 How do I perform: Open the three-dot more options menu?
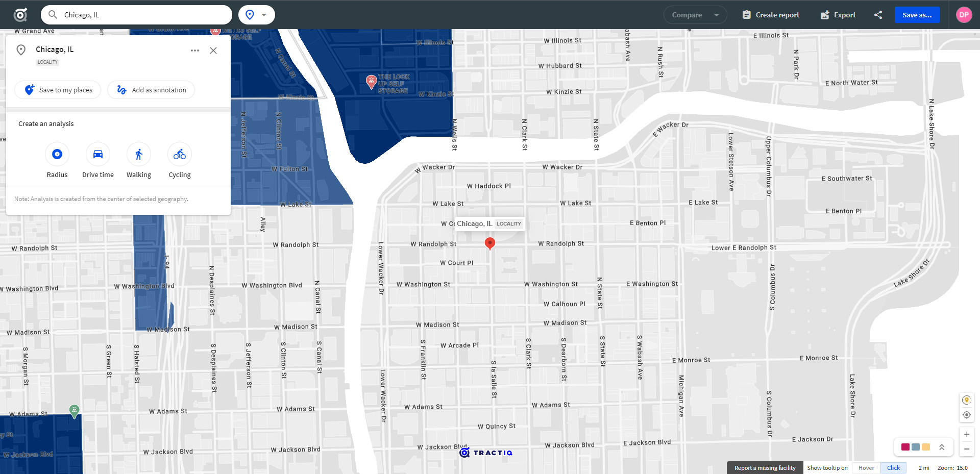pos(195,51)
